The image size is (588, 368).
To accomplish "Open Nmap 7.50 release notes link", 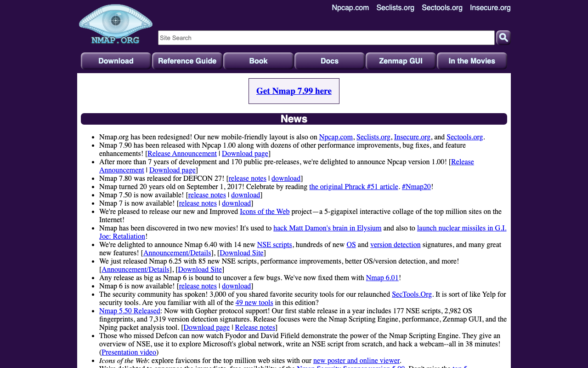I will pos(207,195).
